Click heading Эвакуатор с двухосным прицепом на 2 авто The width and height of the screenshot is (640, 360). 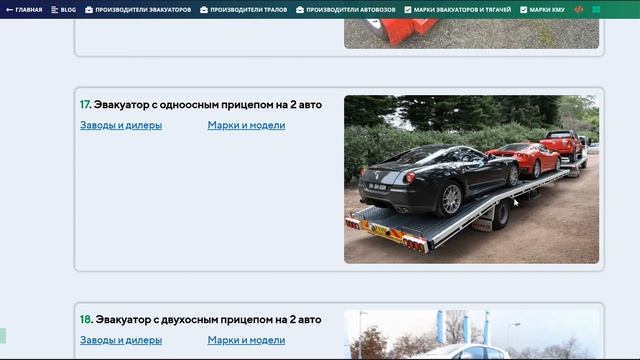(x=208, y=320)
